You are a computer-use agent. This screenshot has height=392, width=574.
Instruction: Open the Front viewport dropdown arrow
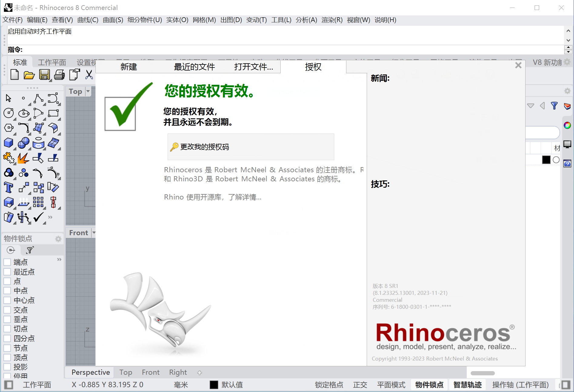(94, 233)
